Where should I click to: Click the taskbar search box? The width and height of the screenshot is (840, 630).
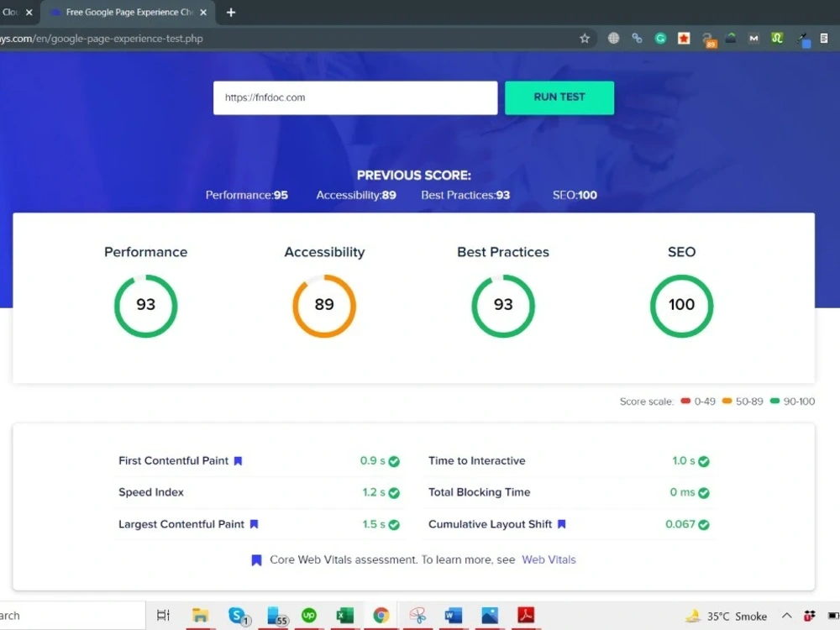72,616
